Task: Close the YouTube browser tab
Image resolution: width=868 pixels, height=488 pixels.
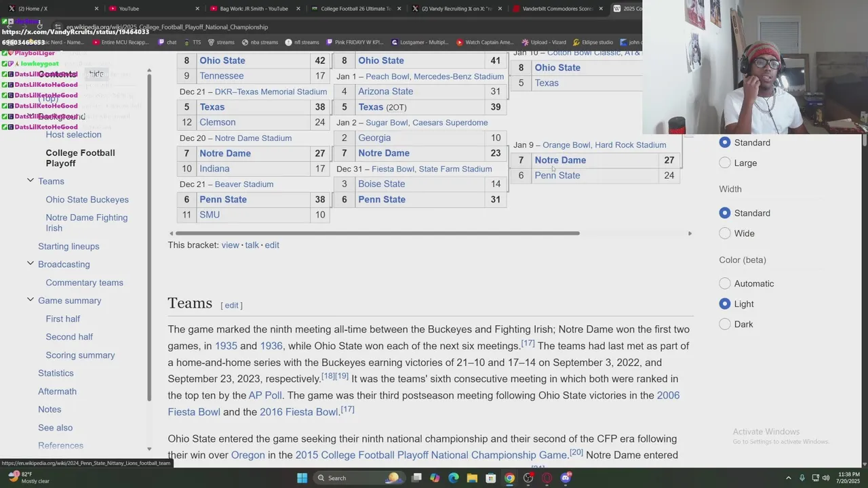Action: click(x=197, y=9)
